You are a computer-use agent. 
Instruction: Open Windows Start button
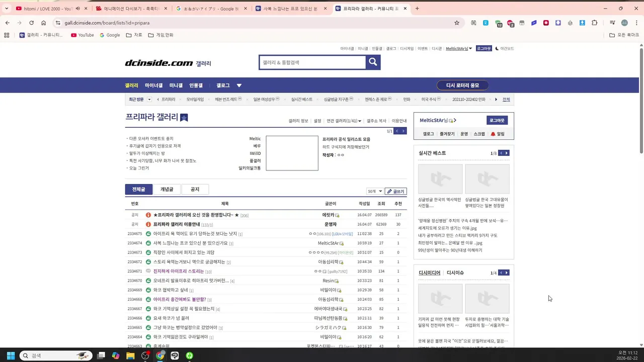click(10, 355)
